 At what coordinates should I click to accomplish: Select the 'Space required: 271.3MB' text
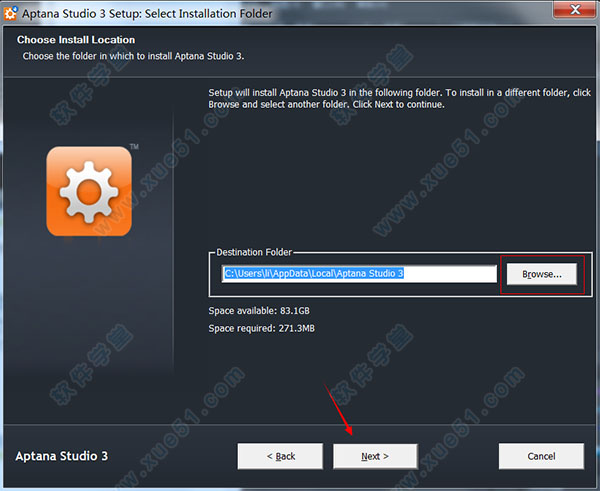click(x=261, y=328)
